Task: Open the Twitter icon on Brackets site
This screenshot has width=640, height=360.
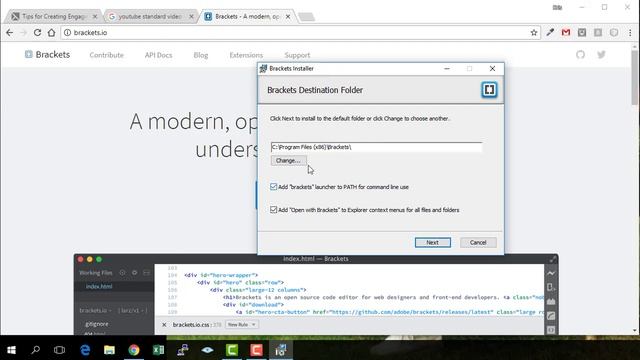Action: 601,55
